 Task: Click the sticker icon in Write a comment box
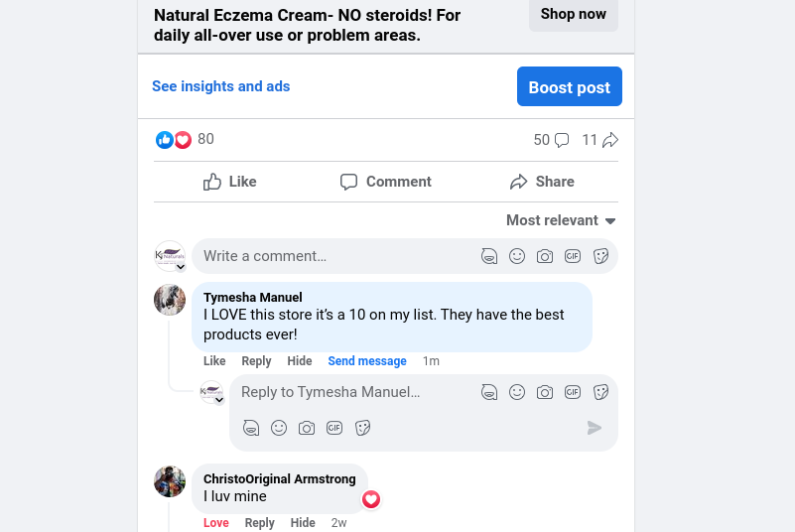click(x=600, y=256)
